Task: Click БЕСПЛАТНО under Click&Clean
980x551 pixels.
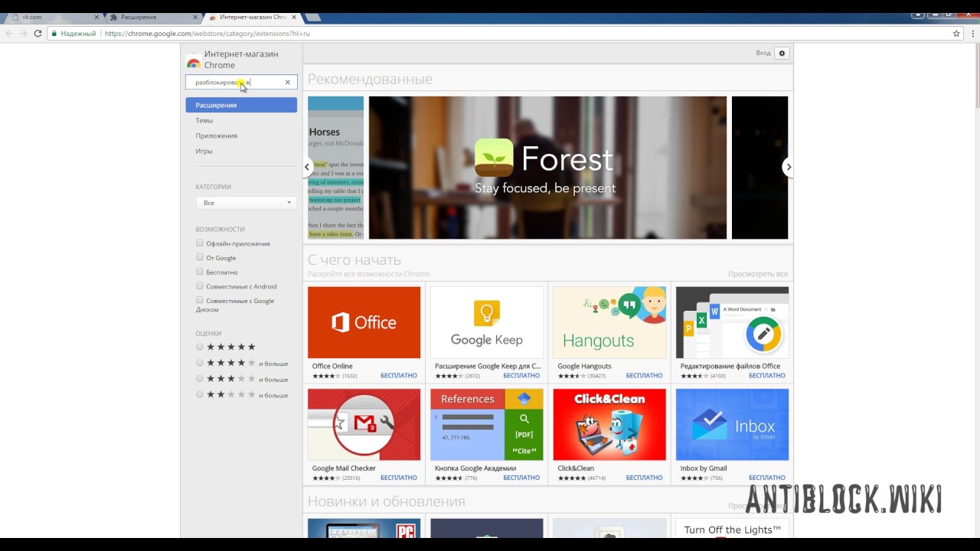Action: click(644, 478)
